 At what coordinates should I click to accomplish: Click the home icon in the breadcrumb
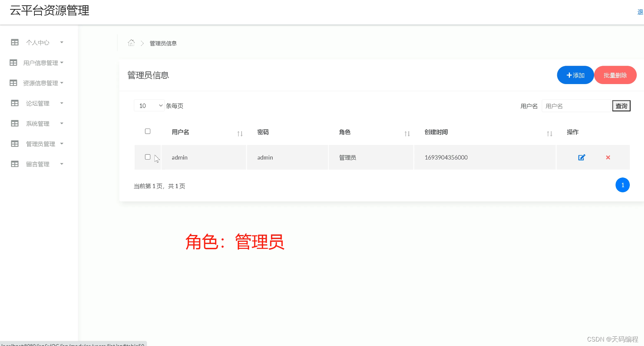131,43
